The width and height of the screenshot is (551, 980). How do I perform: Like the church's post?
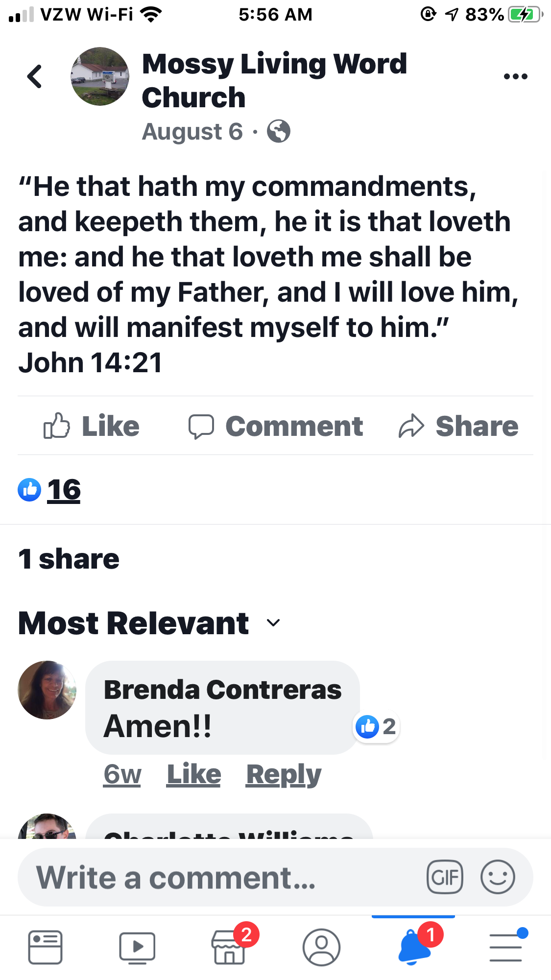(x=92, y=426)
